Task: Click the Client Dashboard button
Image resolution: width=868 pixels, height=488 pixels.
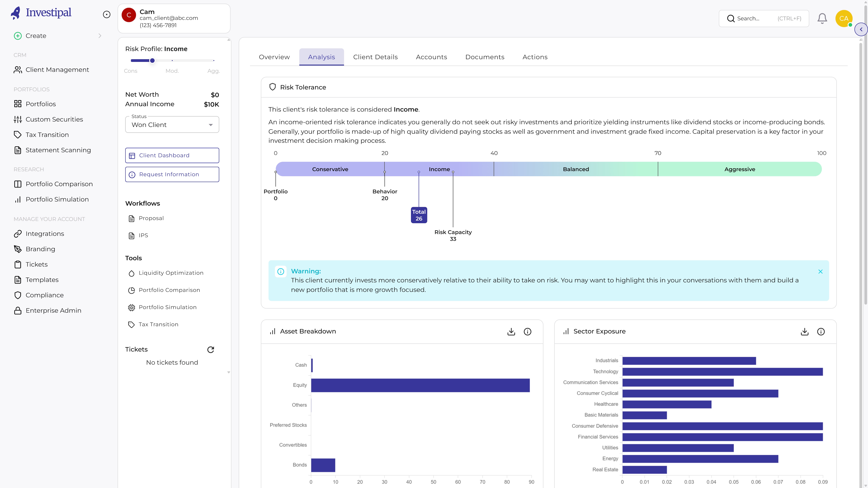Action: click(x=172, y=155)
